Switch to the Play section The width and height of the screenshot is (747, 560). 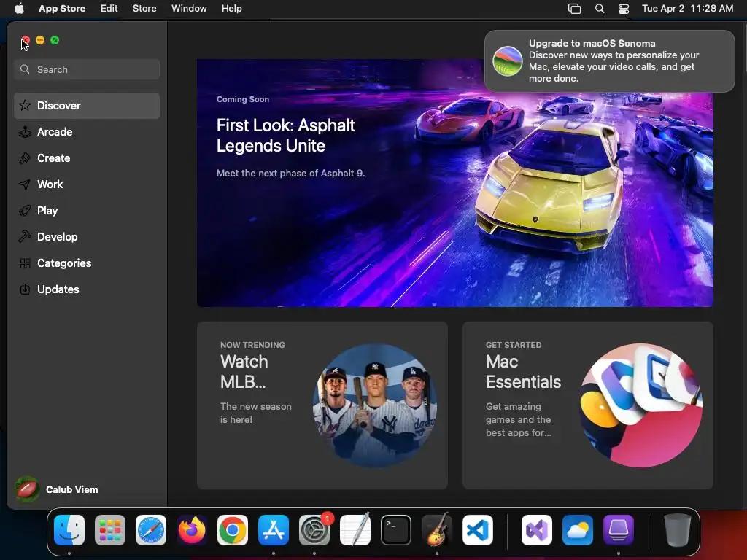[87, 211]
